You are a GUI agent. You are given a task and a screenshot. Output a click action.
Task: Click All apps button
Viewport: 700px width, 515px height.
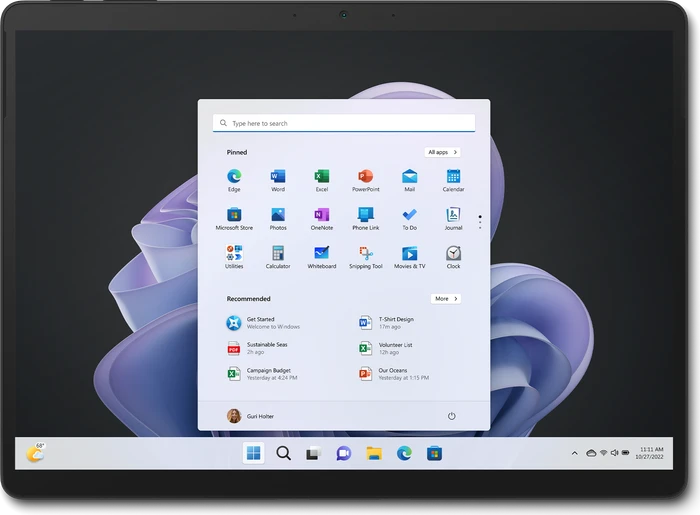[x=442, y=152]
